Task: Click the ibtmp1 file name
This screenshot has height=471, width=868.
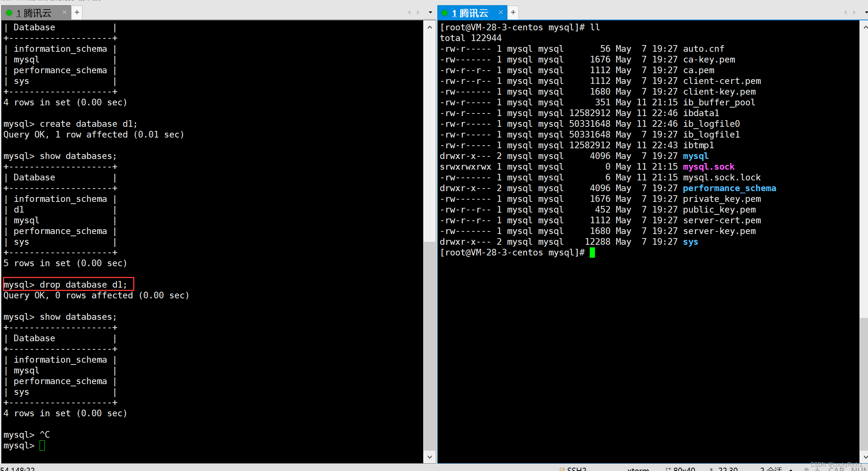Action: coord(699,146)
